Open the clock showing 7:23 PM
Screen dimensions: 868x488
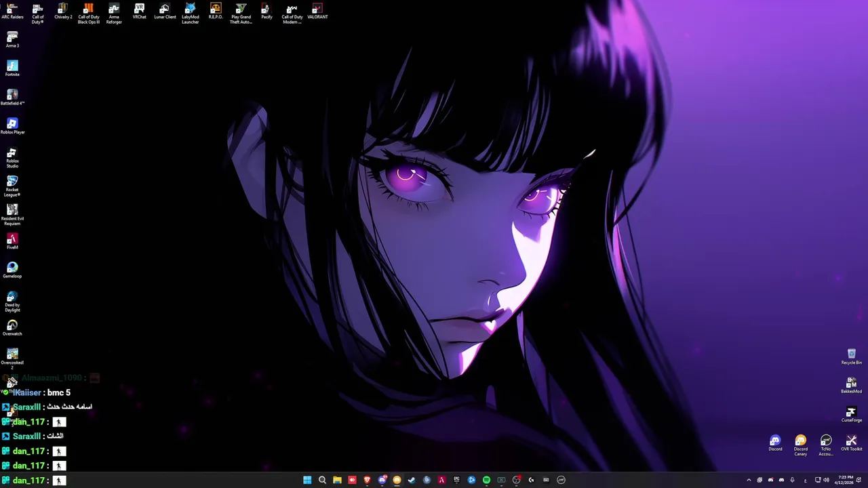click(x=846, y=480)
